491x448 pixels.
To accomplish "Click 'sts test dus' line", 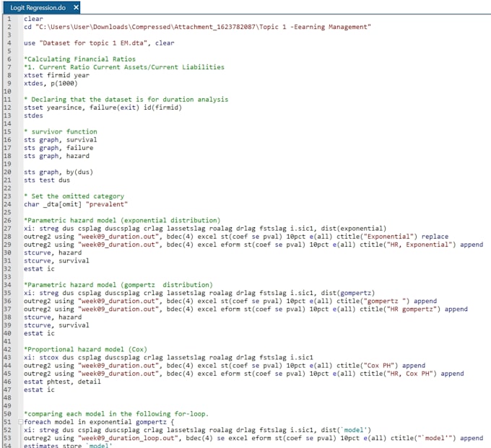I will pos(47,180).
